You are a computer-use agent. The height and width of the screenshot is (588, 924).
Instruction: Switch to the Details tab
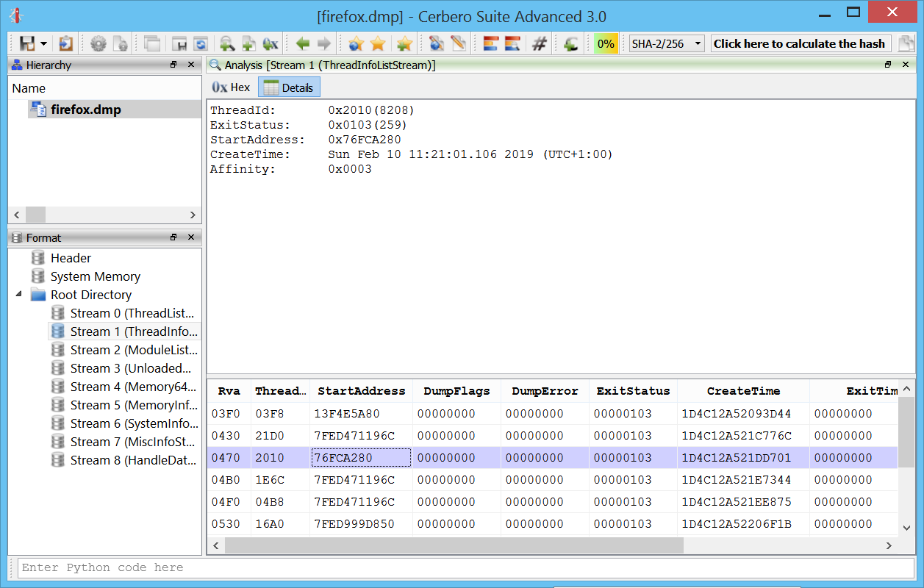[x=289, y=87]
